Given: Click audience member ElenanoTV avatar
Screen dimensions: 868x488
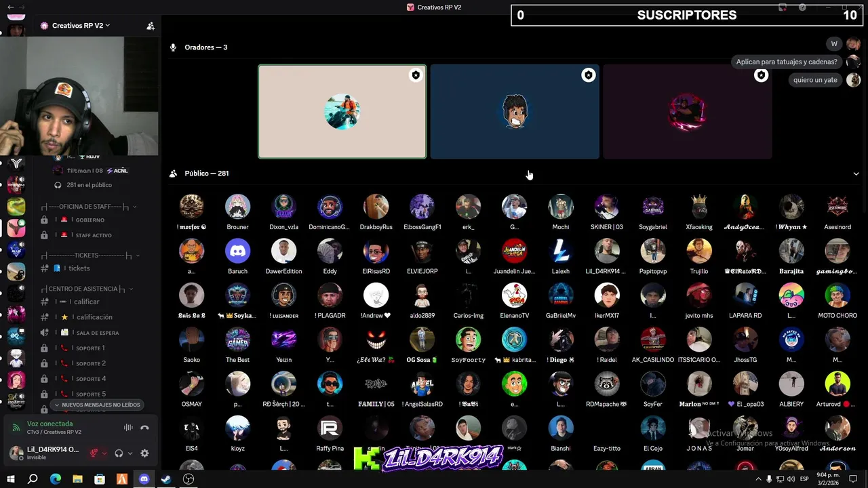Looking at the screenshot, I should [x=514, y=296].
